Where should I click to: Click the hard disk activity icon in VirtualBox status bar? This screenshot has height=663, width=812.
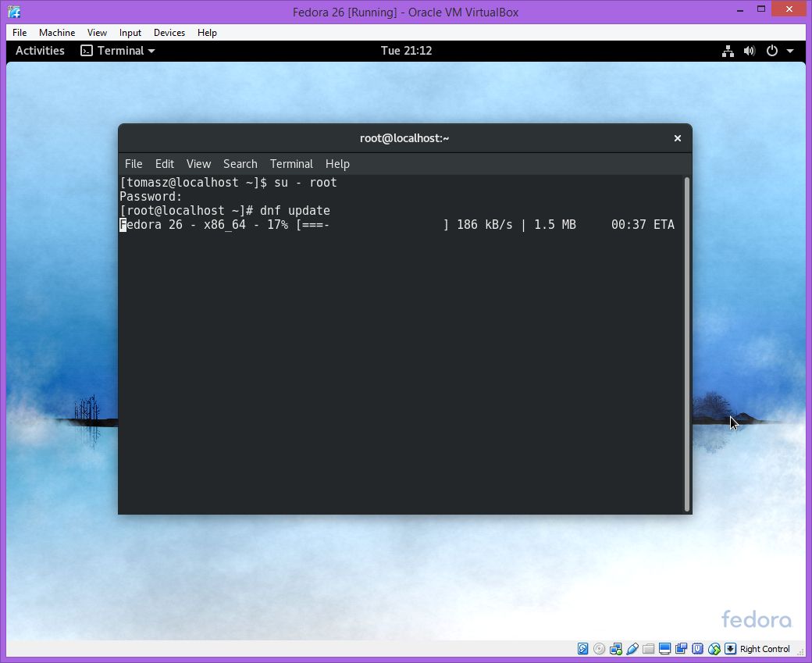tap(582, 648)
